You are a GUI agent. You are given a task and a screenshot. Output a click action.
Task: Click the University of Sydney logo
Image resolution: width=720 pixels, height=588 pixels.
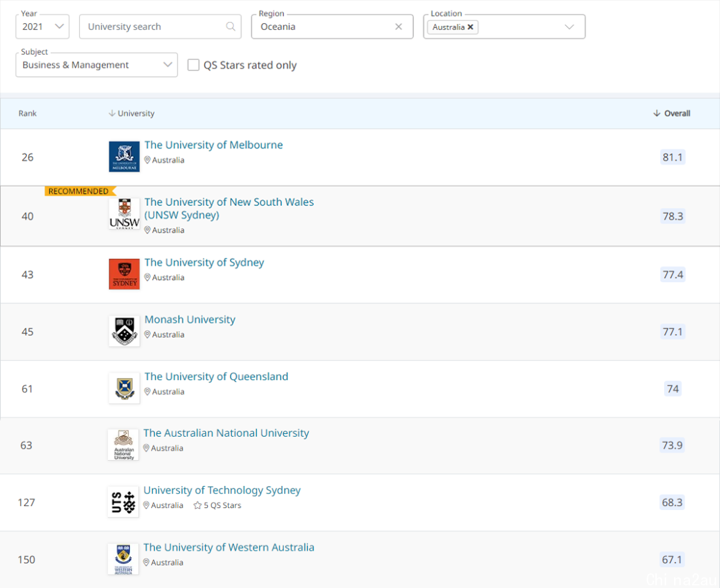pos(124,274)
